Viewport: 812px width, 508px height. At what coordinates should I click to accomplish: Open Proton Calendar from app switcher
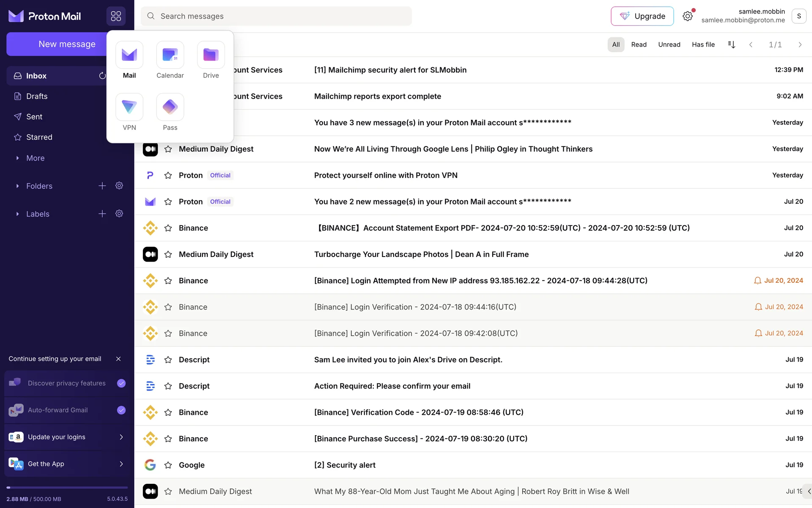(170, 55)
